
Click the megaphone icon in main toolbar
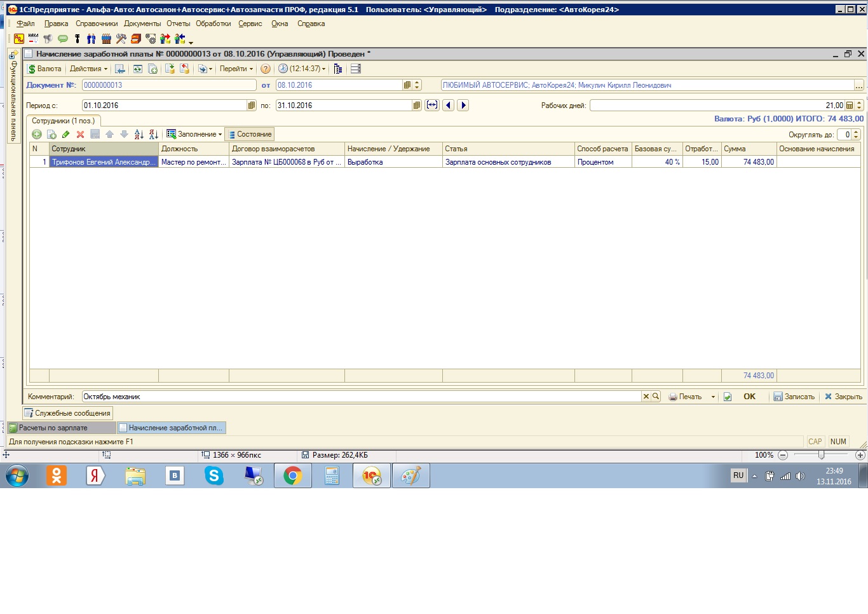click(x=48, y=39)
